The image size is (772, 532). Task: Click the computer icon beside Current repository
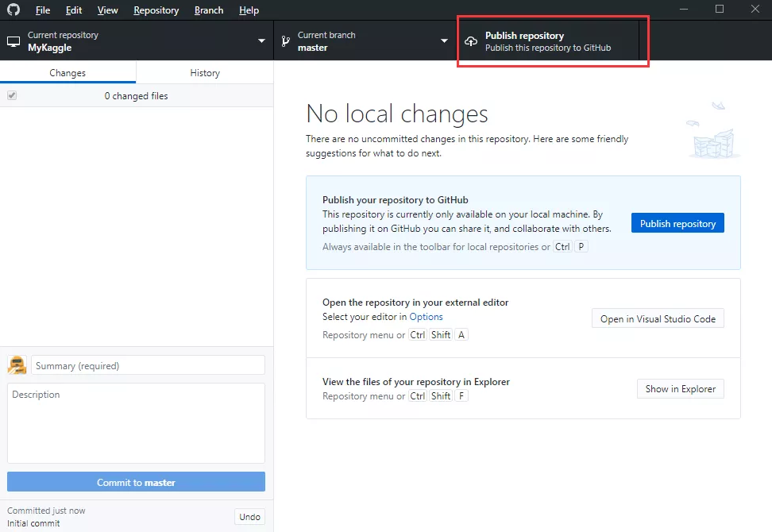tap(14, 41)
